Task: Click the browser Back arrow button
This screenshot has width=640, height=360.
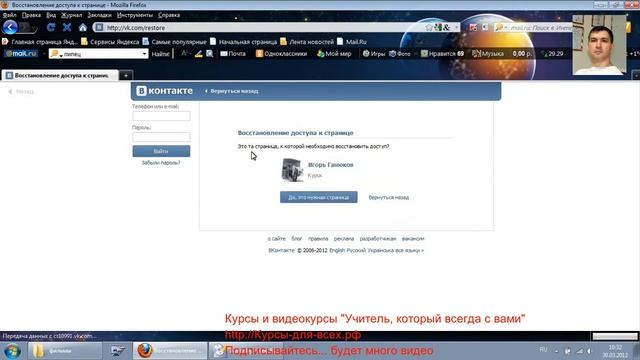Action: click(x=10, y=27)
